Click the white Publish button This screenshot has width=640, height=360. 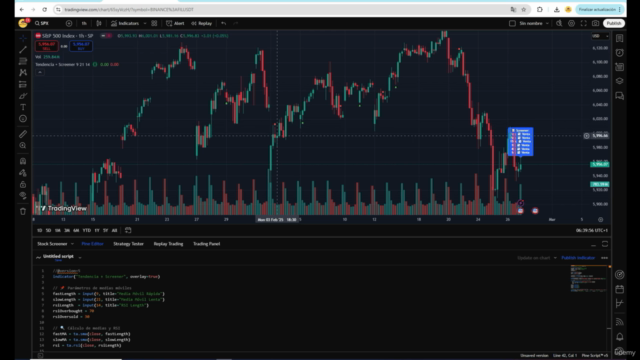click(x=613, y=23)
